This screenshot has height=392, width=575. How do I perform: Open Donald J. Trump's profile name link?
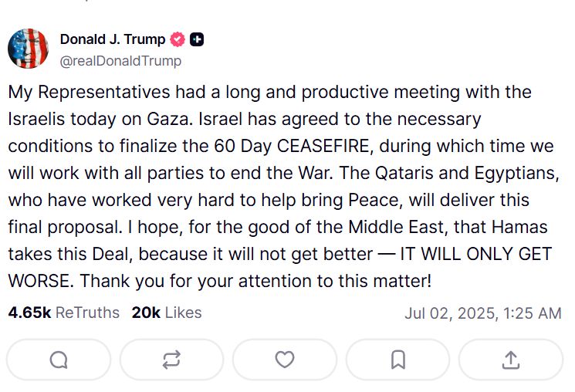tap(112, 39)
